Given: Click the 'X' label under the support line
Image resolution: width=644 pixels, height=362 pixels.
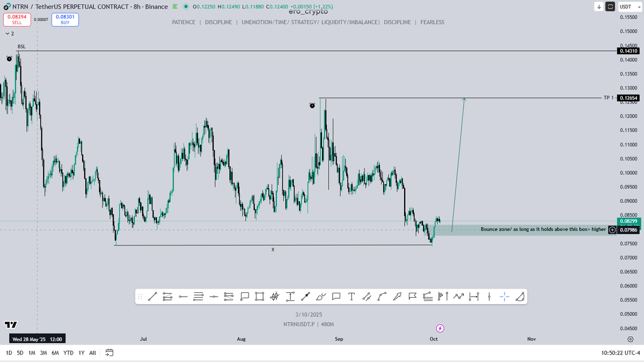Looking at the screenshot, I should click(x=273, y=249).
